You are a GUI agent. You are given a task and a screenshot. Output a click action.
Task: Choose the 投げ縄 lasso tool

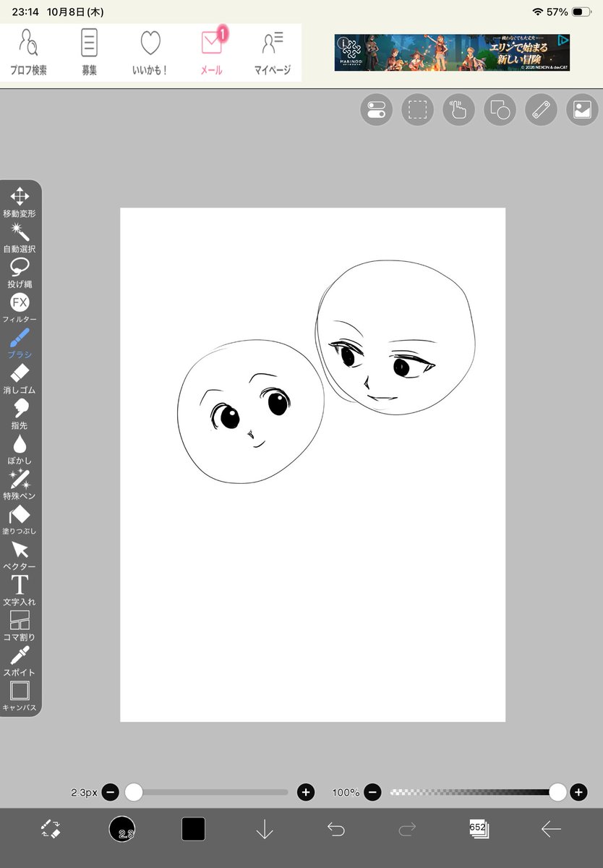(x=20, y=273)
